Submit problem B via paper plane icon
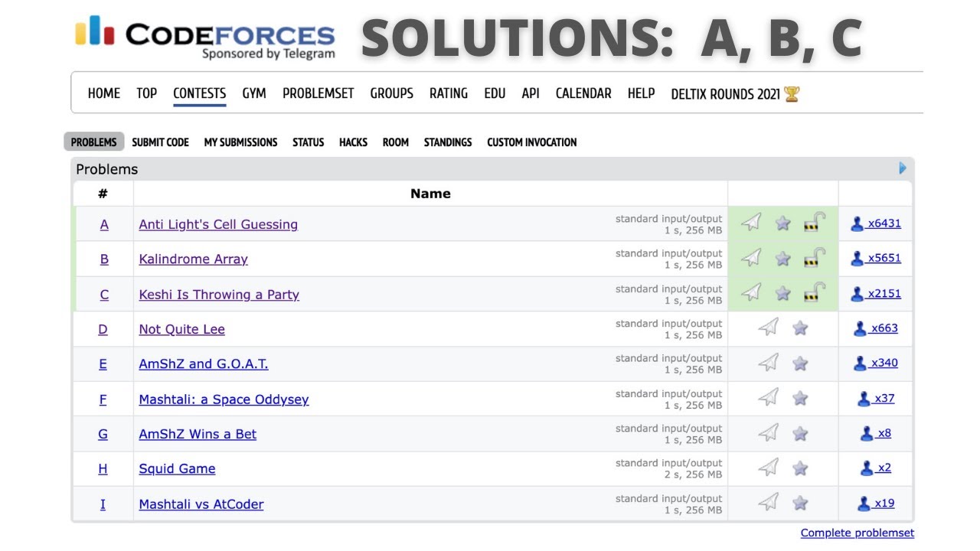The width and height of the screenshot is (980, 551). (751, 258)
